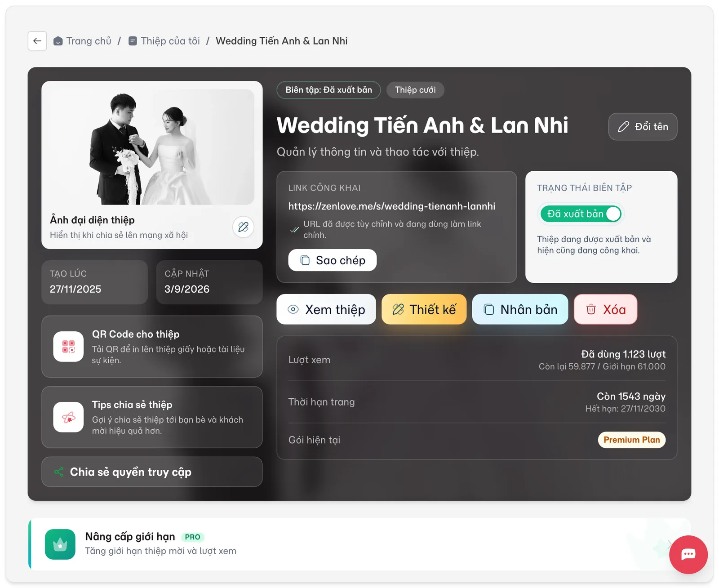Click the Wedding Tiến Anh & Lan Nhi breadcrumb

(282, 41)
